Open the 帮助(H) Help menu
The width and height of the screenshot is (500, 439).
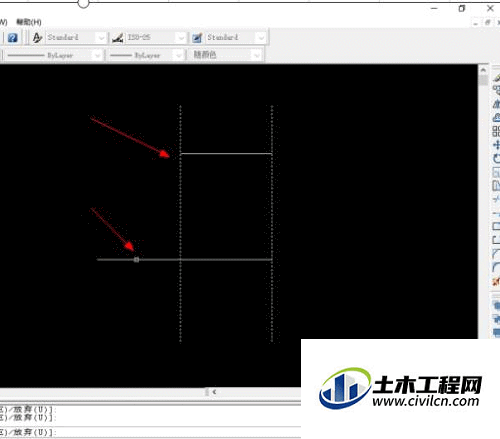point(29,22)
